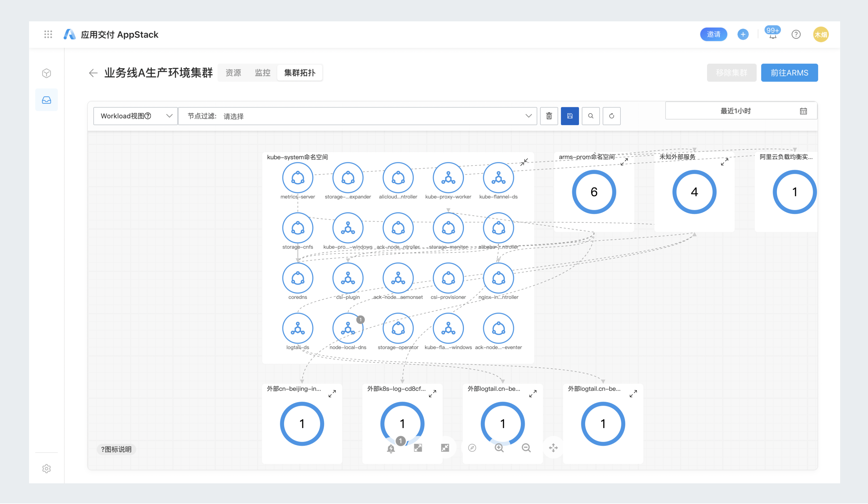Click the AppStack logo icon

(70, 34)
